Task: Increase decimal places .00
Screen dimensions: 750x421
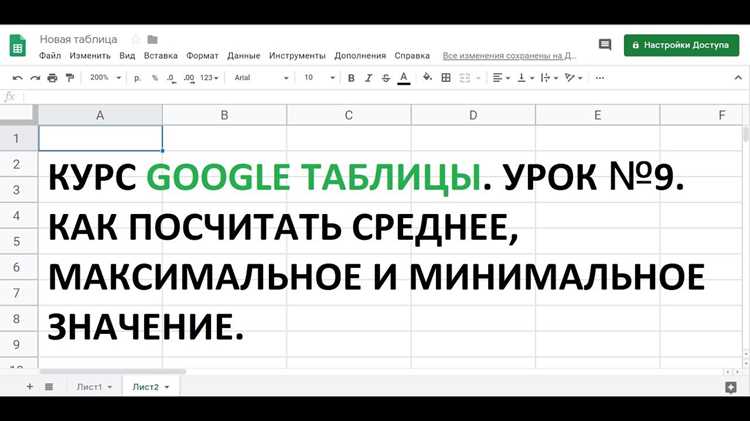Action: (189, 78)
